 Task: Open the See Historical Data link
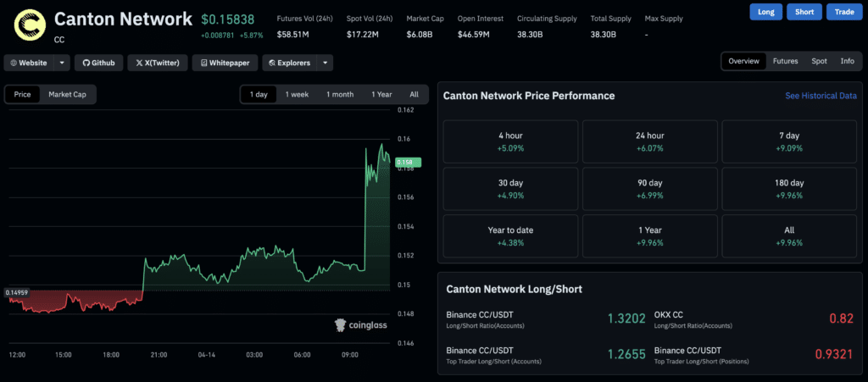pos(821,96)
